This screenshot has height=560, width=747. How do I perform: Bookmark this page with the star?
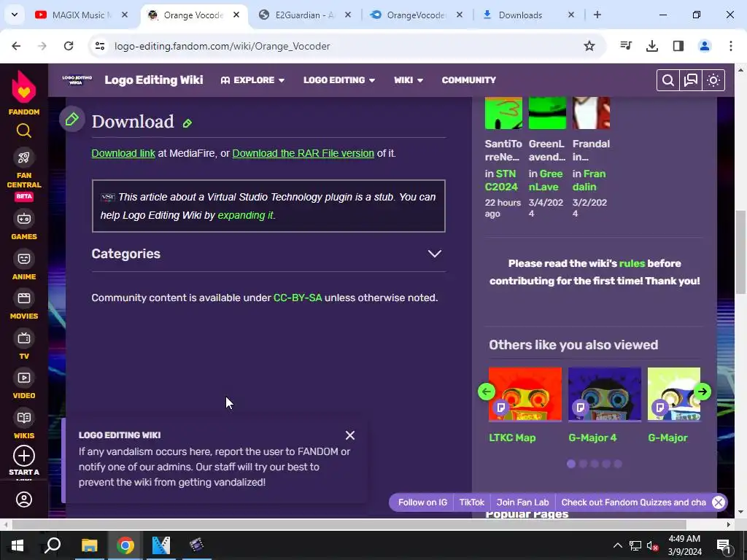click(589, 46)
